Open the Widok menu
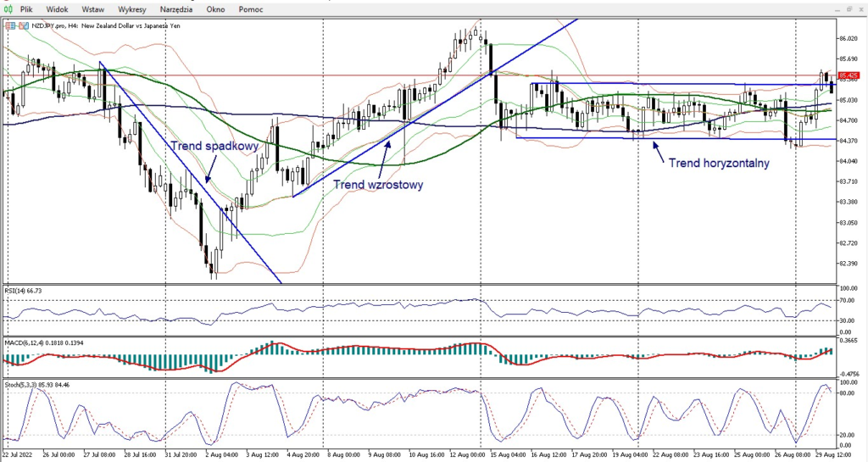The width and height of the screenshot is (868, 462). [x=58, y=9]
